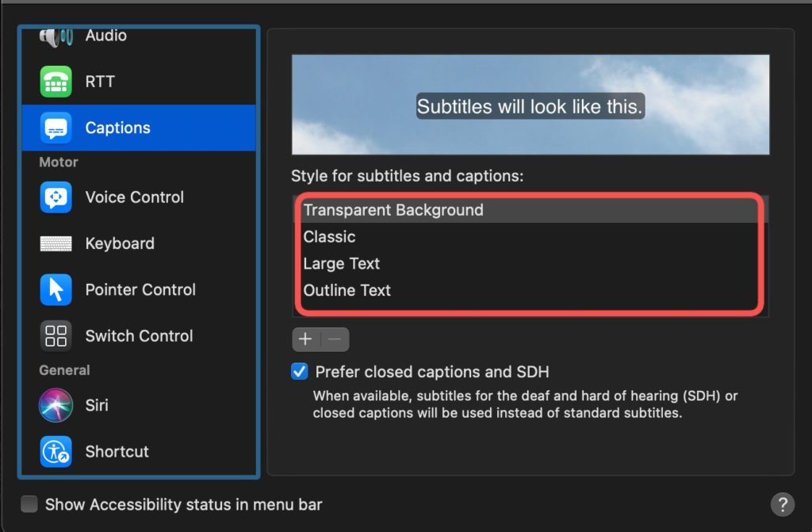Viewport: 812px width, 532px height.
Task: Select the Audio label in sidebar
Action: [x=106, y=35]
